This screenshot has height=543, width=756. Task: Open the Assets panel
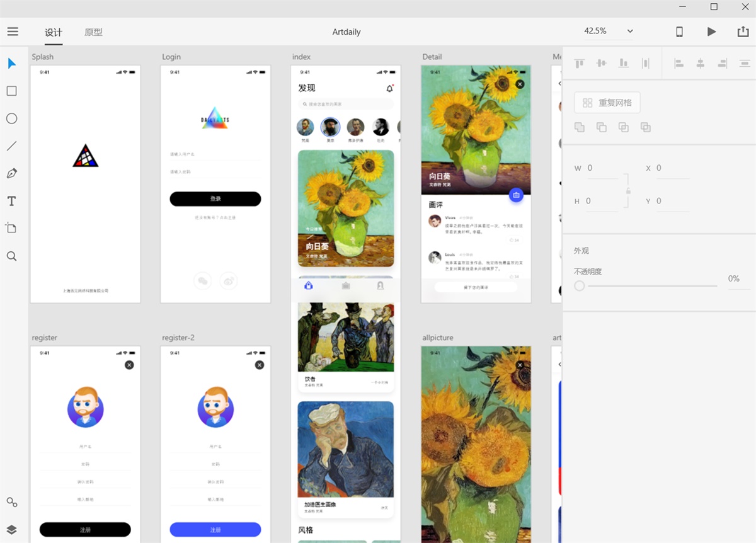tap(12, 502)
